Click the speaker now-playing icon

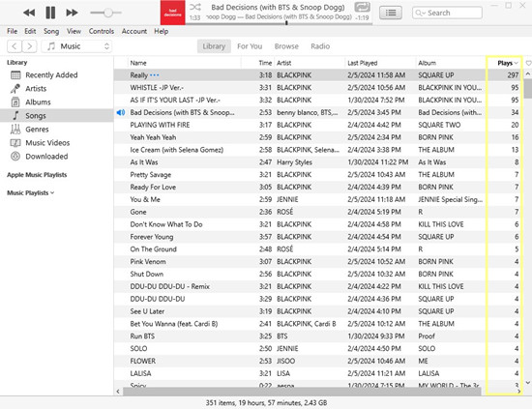[x=121, y=112]
